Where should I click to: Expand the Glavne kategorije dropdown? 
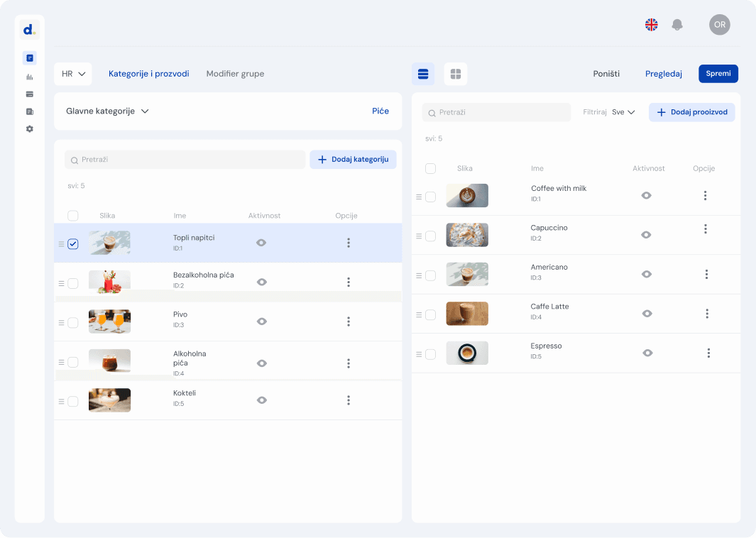tap(107, 111)
